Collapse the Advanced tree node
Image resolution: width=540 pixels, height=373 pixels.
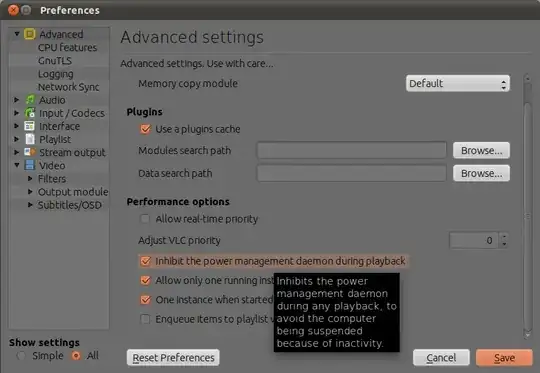pos(17,34)
